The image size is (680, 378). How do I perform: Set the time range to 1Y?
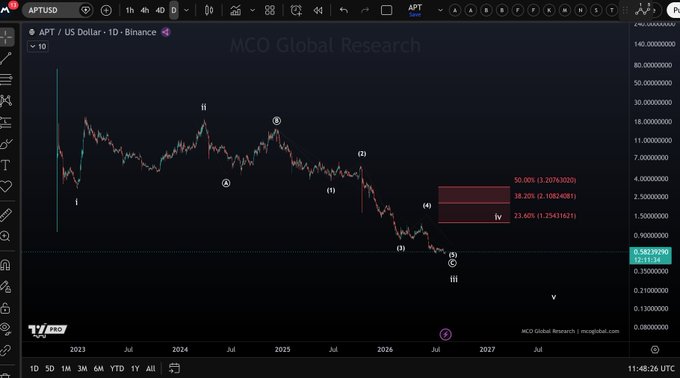click(135, 368)
